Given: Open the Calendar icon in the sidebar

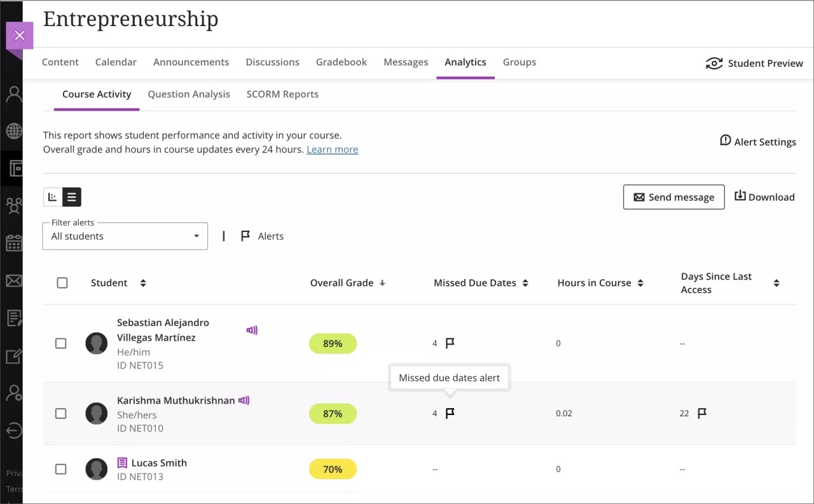Looking at the screenshot, I should coord(13,243).
